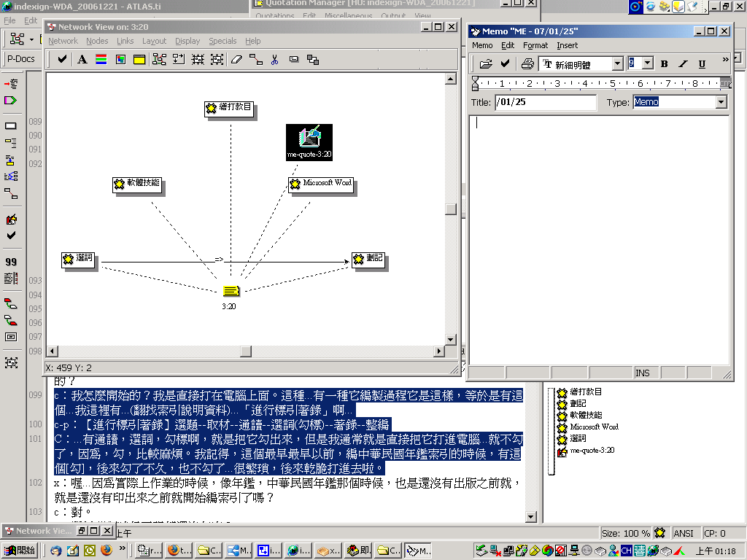747x560 pixels.
Task: Click the small label box icon next to scissors
Action: [294, 59]
